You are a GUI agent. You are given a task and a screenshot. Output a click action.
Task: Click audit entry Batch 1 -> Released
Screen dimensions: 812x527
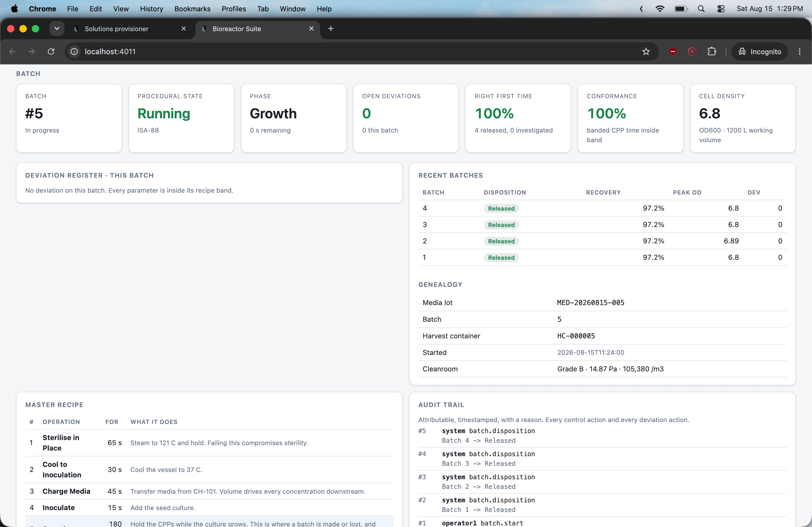tap(479, 510)
